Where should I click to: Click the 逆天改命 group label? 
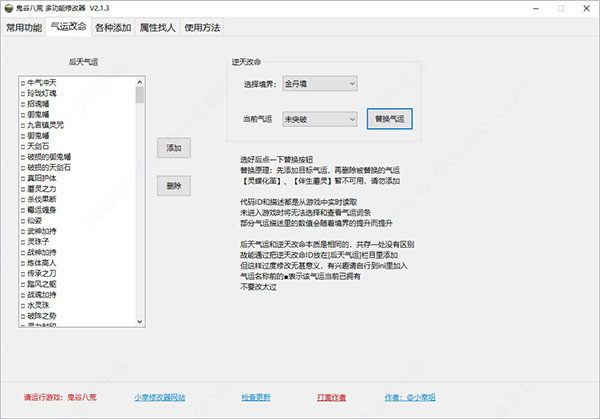(246, 62)
